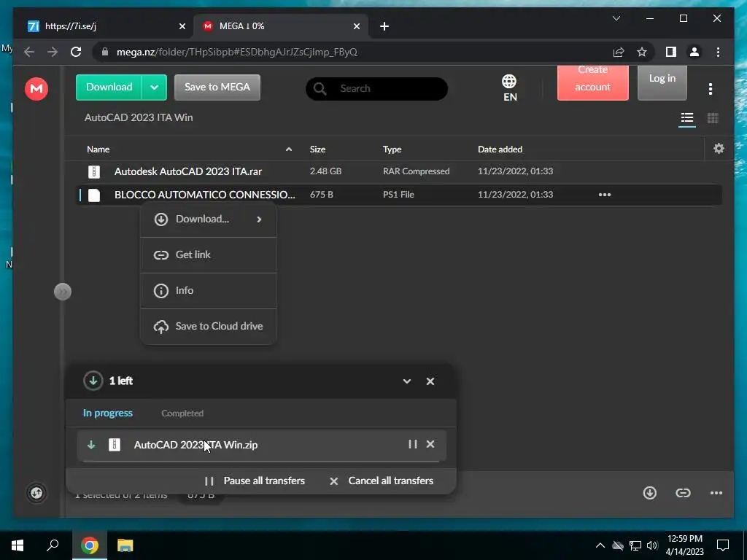Switch to grid thumbnail view icon

pos(713,117)
